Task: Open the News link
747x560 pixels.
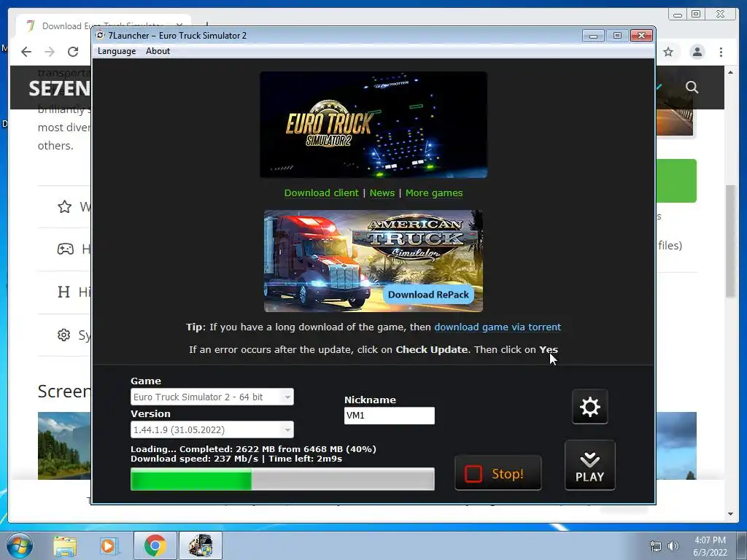Action: pos(382,192)
